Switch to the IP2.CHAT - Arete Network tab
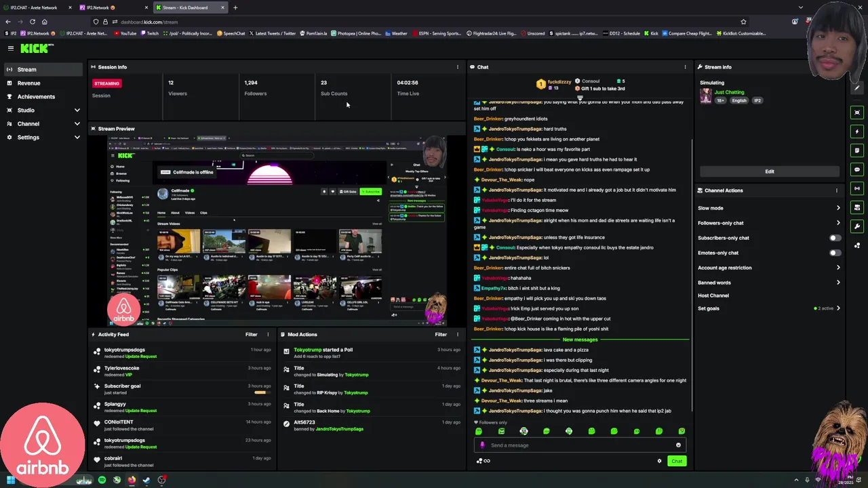The image size is (868, 488). click(x=37, y=7)
